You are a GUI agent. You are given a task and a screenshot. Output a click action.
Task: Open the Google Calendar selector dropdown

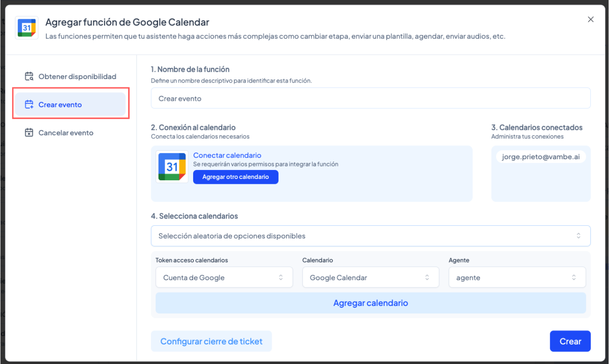tap(370, 277)
